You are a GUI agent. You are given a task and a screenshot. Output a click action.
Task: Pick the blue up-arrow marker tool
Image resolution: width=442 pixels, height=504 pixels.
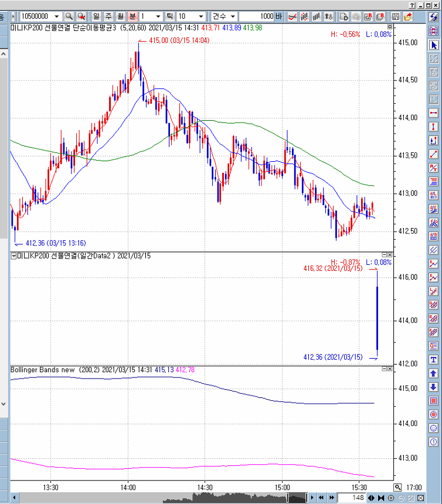point(434,373)
